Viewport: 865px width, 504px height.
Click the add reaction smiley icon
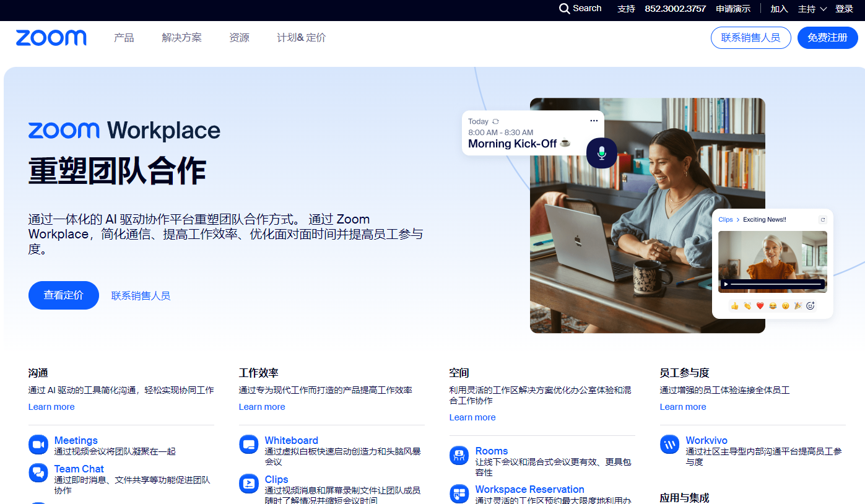click(x=811, y=305)
